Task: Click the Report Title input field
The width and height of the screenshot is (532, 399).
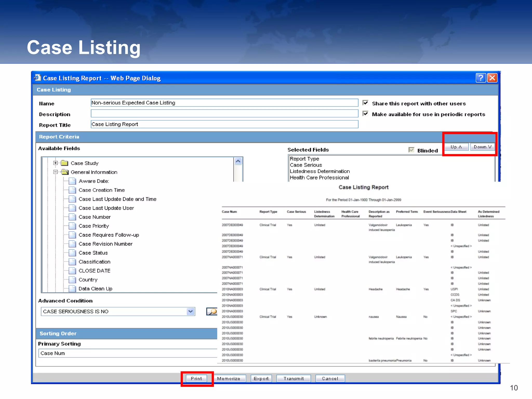Action: click(x=224, y=124)
